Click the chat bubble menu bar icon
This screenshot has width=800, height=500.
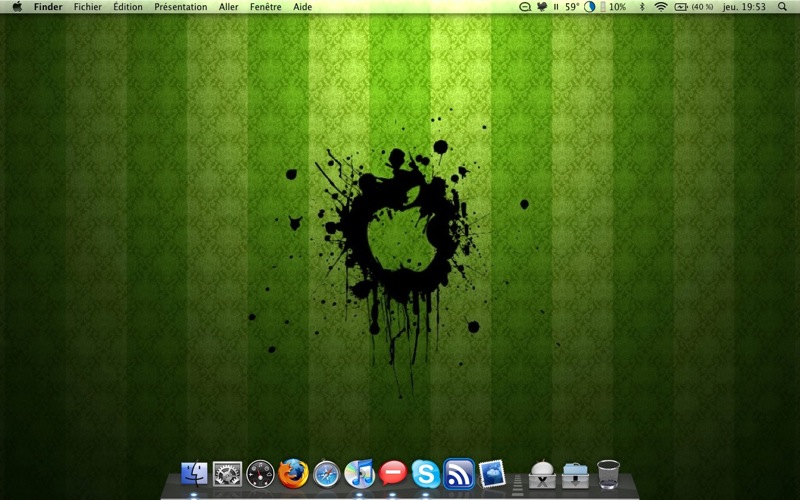click(x=525, y=7)
